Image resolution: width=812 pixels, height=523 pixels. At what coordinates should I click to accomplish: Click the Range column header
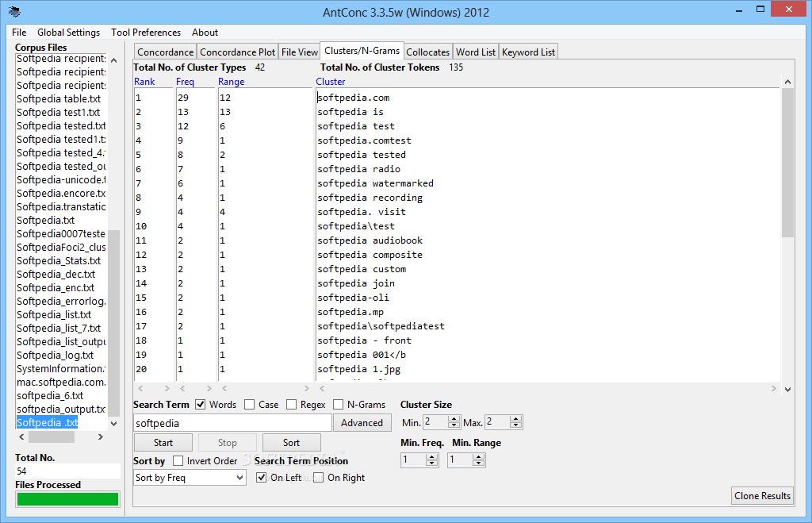[231, 82]
